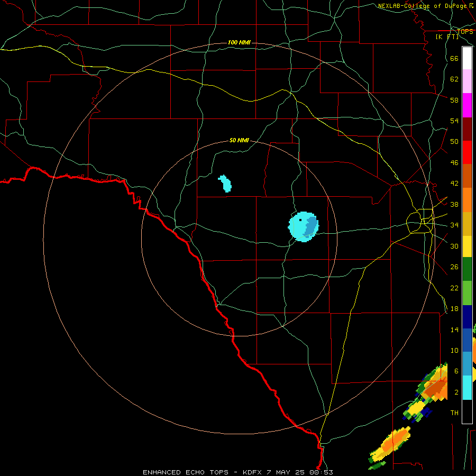Viewport: 476px width, 476px height.
Task: Click the light pink legend swatch
Action: coord(467,81)
